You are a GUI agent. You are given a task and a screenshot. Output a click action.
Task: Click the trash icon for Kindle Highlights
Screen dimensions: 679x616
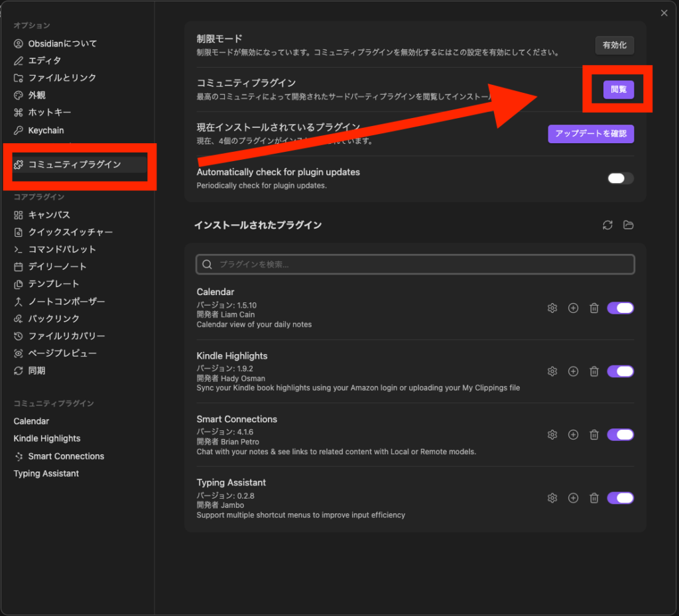point(594,371)
